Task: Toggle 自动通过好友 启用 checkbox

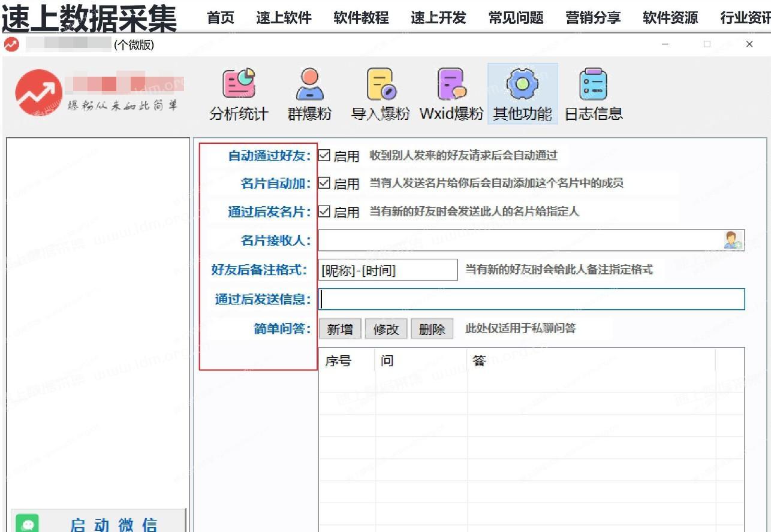Action: tap(324, 155)
